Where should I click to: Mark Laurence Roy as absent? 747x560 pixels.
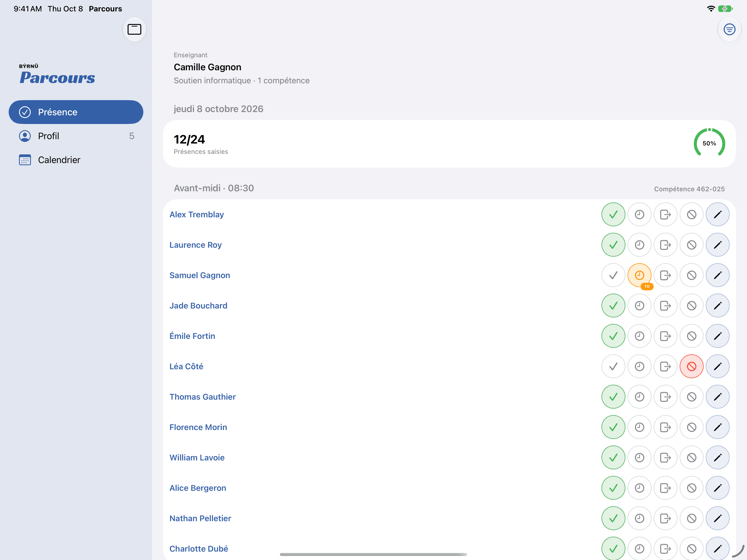pyautogui.click(x=692, y=245)
